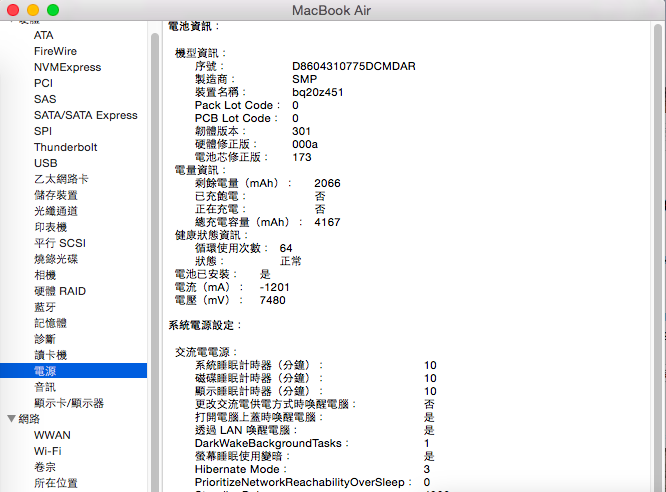Click the yellow minimize window button
This screenshot has height=492, width=666.
[33, 10]
